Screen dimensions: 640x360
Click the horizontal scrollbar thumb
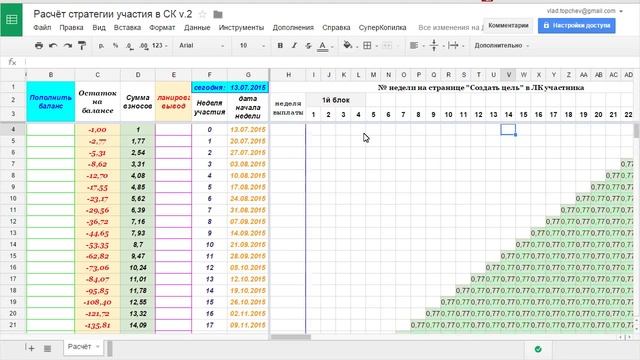point(291,337)
